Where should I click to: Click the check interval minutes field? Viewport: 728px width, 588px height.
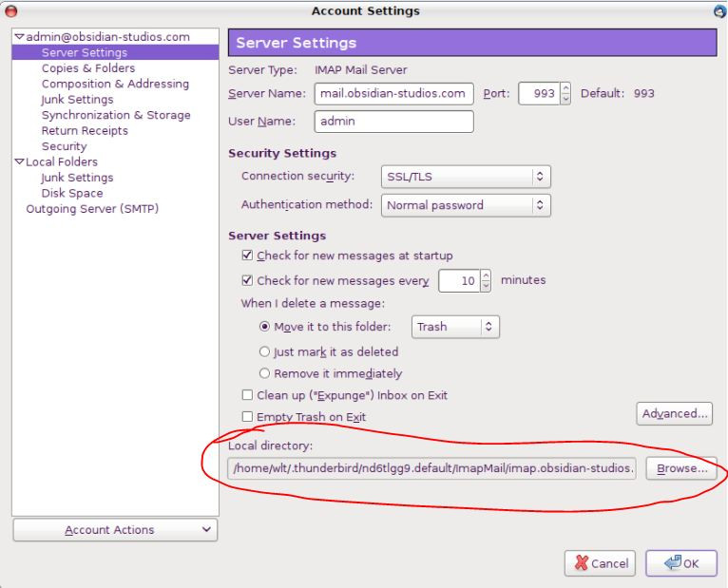(x=459, y=281)
